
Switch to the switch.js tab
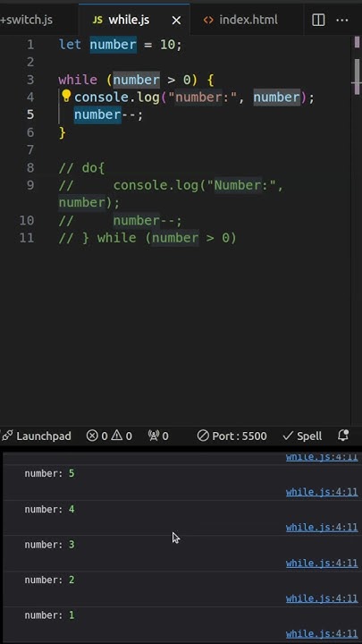pyautogui.click(x=26, y=20)
